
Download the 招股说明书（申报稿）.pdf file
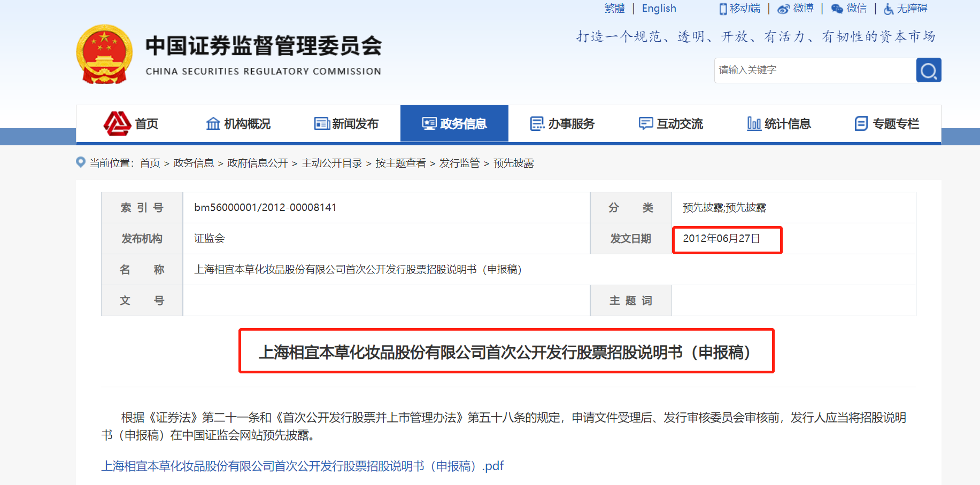[303, 466]
